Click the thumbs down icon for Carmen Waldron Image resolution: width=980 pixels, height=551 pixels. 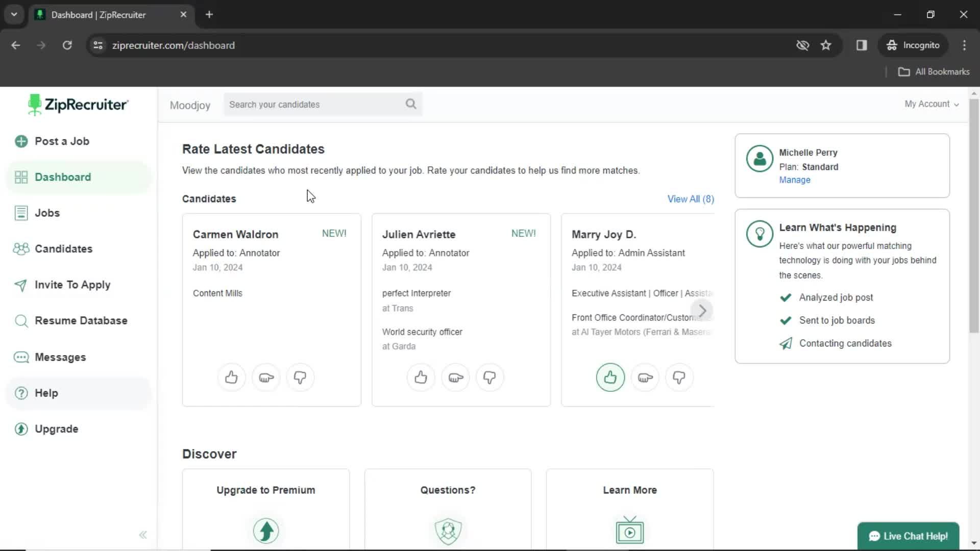click(x=300, y=378)
